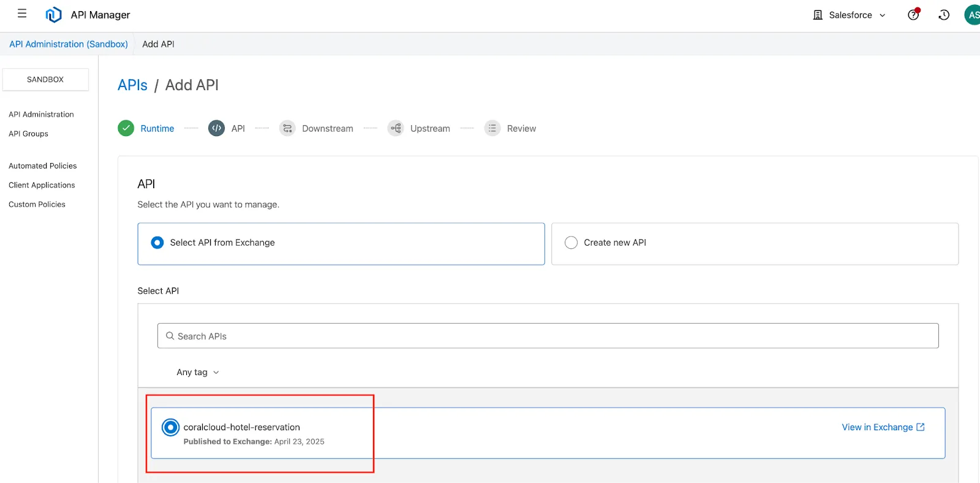Choose the 'Create new API' radio button
The width and height of the screenshot is (980, 483).
tap(571, 243)
